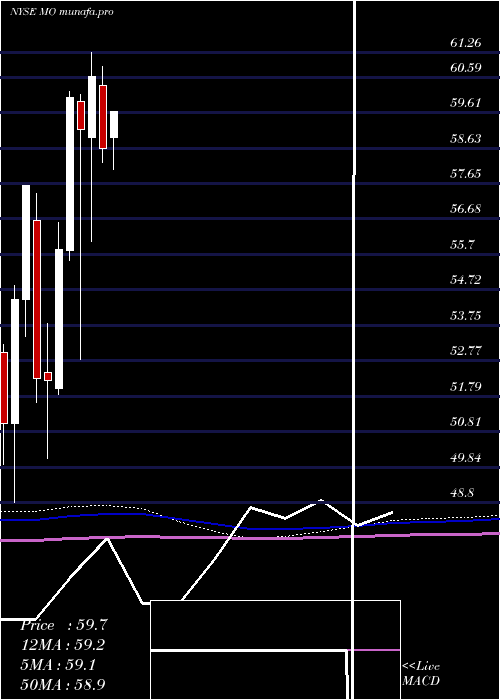Select the 56.68 price axis label
500x700 pixels.
pos(466,208)
